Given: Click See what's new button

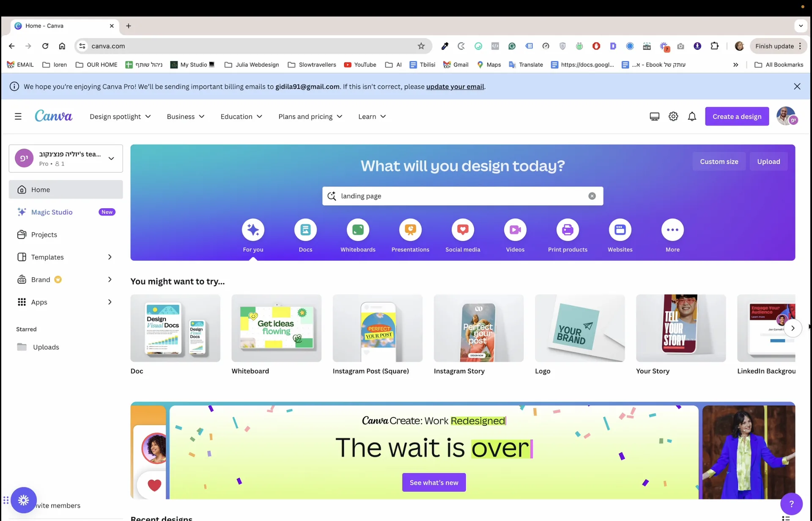Looking at the screenshot, I should pyautogui.click(x=434, y=482).
